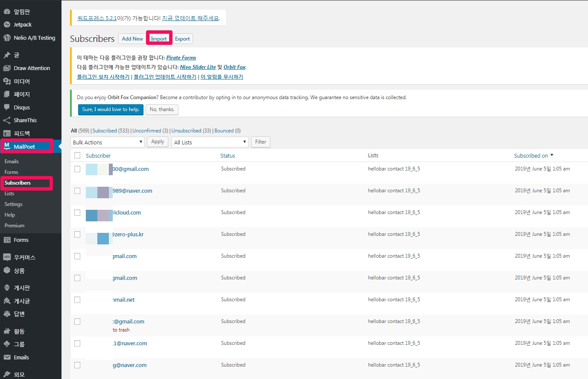Viewport: 588px width, 379px height.
Task: Open the WooCommerce icon in sidebar
Action: point(7,257)
